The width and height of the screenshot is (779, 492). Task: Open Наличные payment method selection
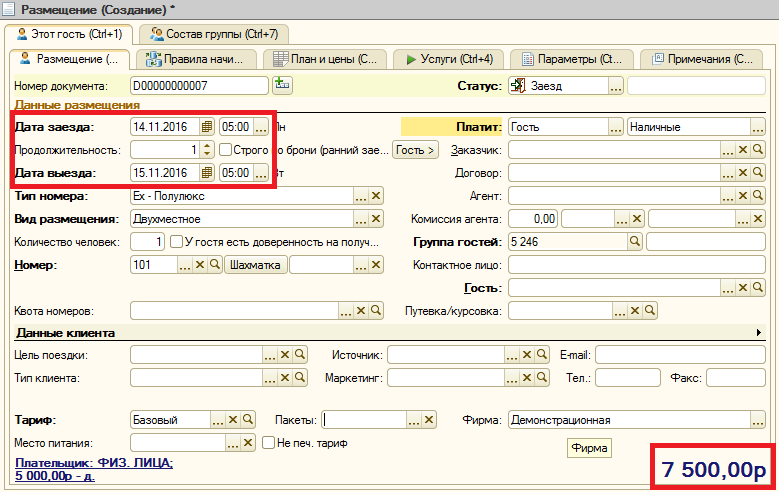click(x=758, y=127)
